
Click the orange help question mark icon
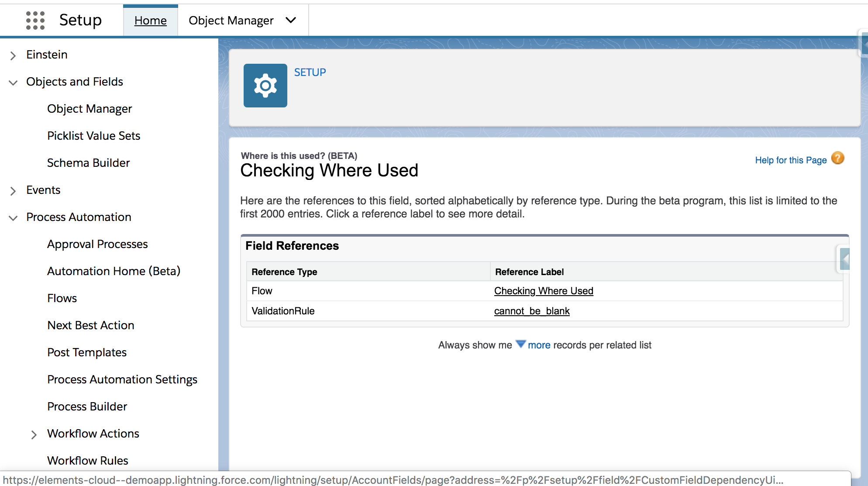837,158
